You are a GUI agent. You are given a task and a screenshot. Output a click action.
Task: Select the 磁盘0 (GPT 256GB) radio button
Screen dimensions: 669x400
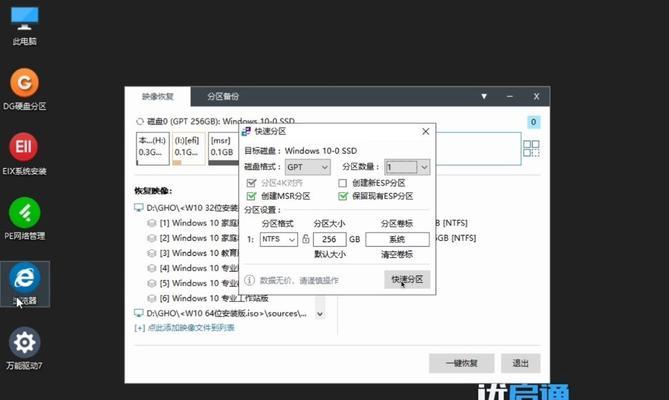140,122
